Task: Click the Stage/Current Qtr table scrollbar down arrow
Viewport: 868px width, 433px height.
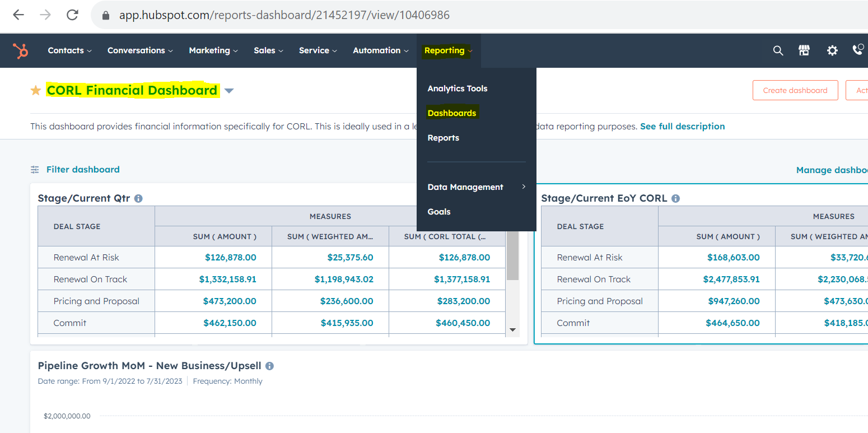Action: coord(512,330)
